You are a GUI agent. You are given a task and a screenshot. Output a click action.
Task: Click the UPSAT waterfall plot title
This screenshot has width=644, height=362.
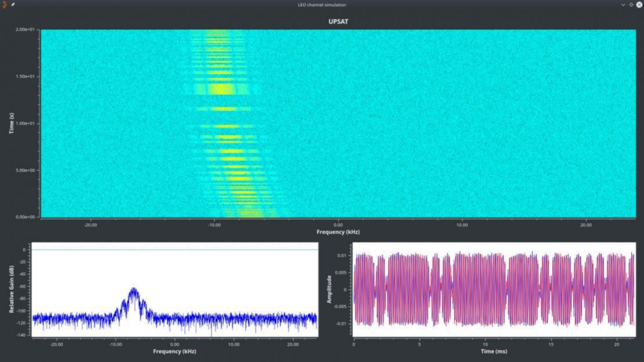(338, 20)
